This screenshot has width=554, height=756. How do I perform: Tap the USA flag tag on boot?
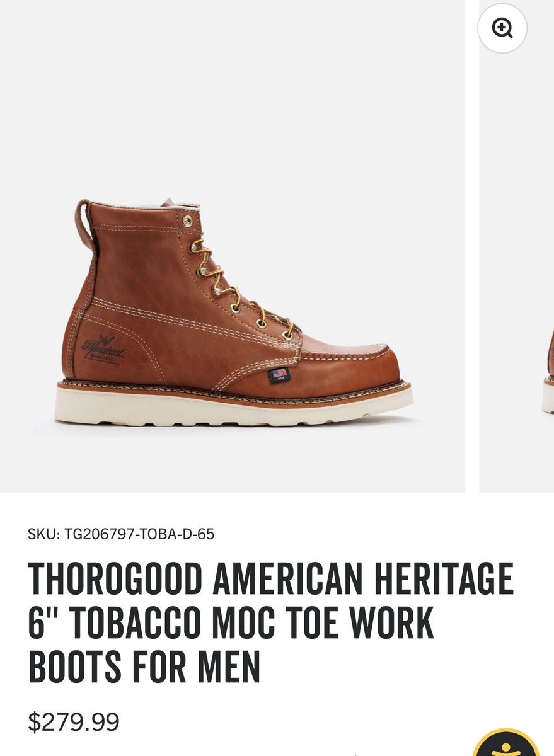pos(278,375)
